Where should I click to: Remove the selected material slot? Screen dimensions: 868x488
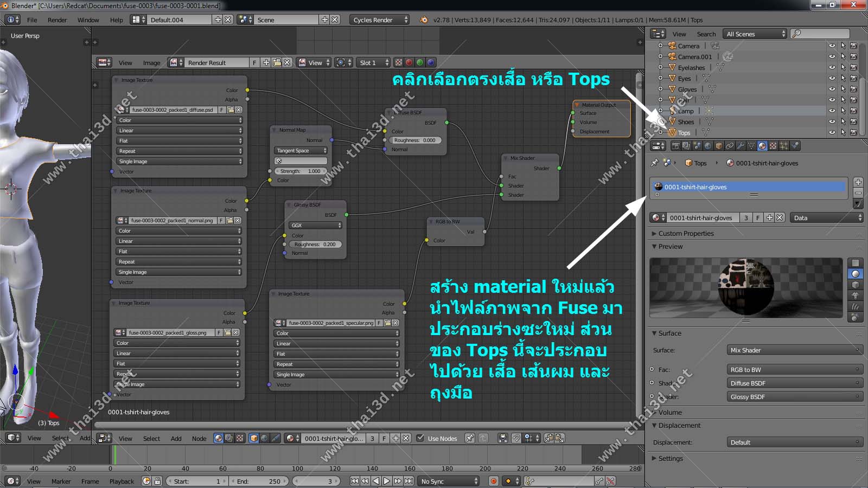click(x=858, y=192)
